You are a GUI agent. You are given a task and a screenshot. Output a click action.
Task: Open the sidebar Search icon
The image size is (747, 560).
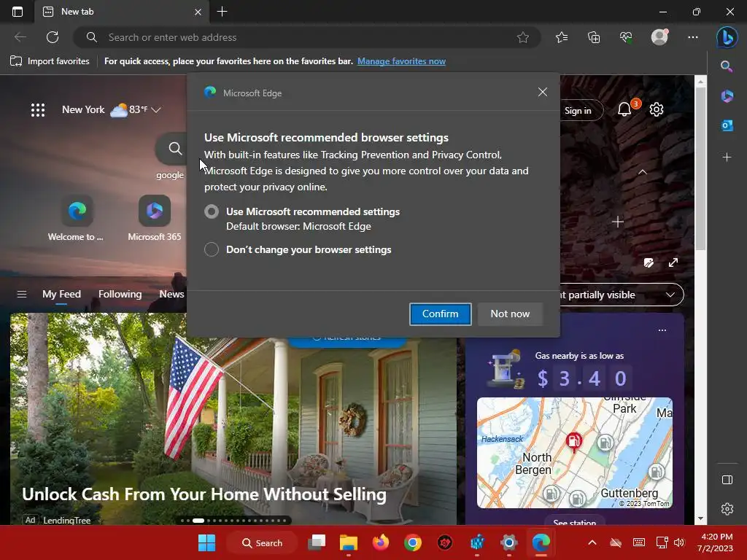coord(727,66)
